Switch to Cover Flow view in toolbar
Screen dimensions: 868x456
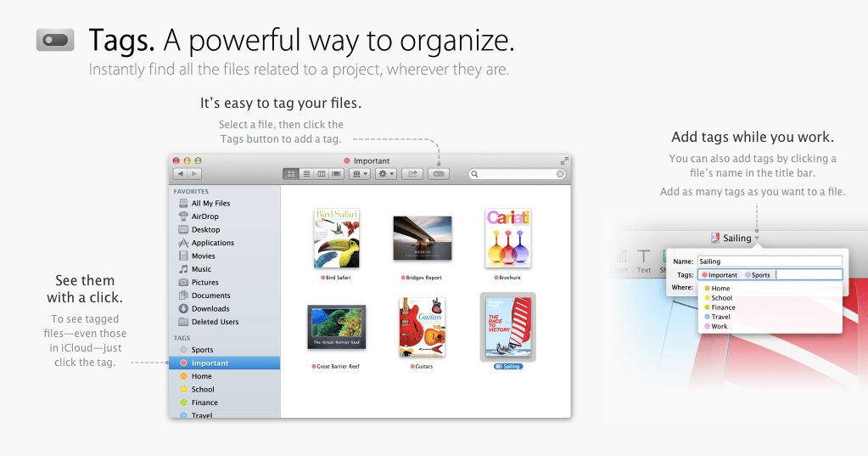click(336, 174)
